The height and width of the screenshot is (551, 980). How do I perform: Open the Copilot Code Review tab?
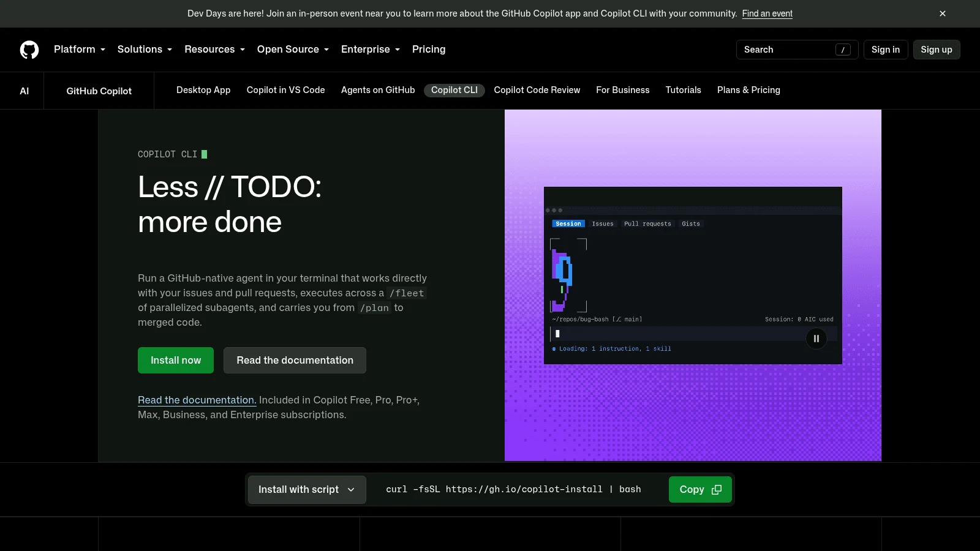click(x=537, y=90)
